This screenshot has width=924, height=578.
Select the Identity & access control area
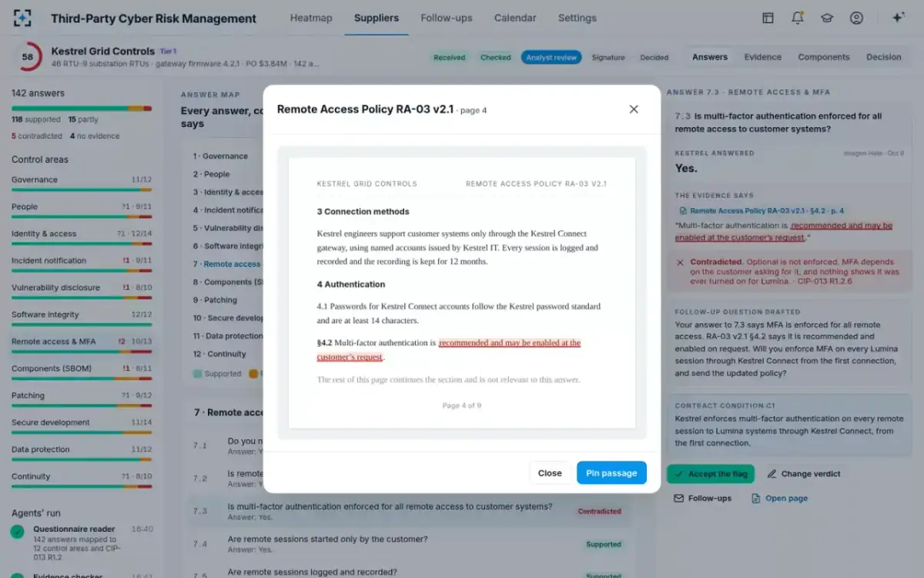[x=82, y=236]
